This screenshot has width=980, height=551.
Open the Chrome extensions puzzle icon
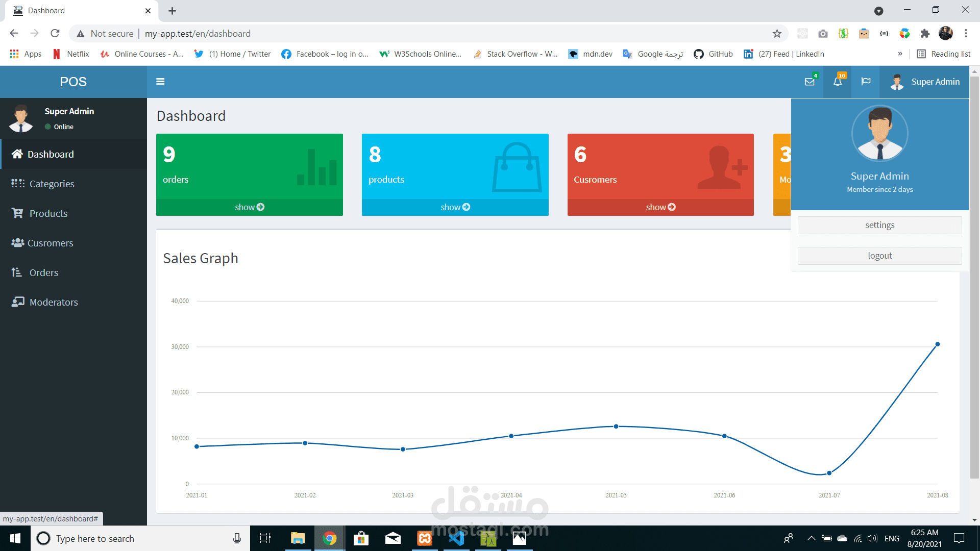[925, 34]
